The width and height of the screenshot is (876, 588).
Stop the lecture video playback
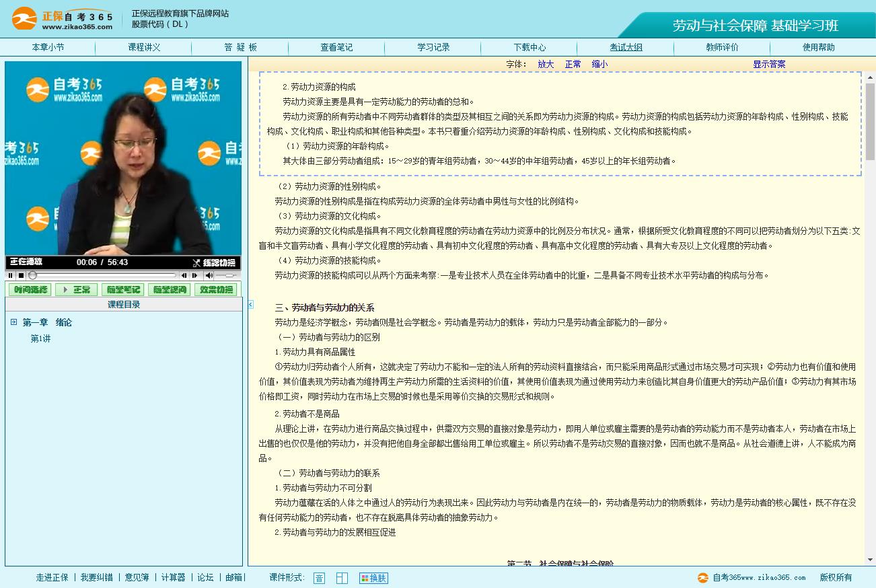[x=22, y=275]
